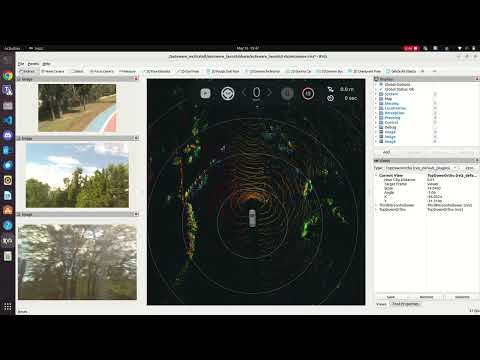
Task: Select the Move Camera tool
Action: [52, 71]
